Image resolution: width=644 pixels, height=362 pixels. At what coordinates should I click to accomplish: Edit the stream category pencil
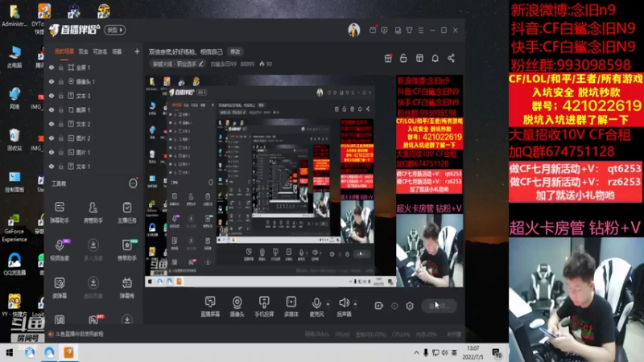(x=200, y=64)
